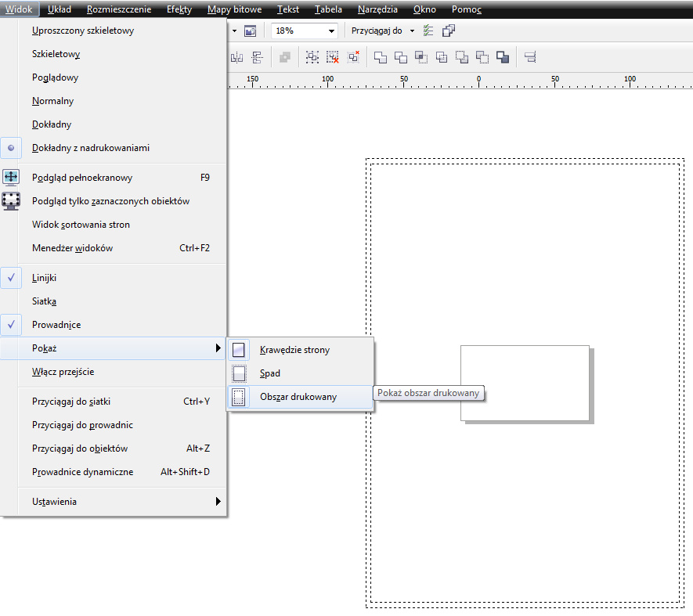The height and width of the screenshot is (616, 693).
Task: Click the Group objects icon
Action: [312, 57]
